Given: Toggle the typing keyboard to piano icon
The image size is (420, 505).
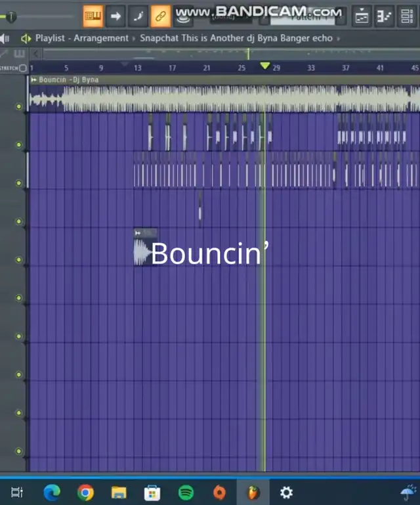Looking at the screenshot, I should [x=93, y=15].
